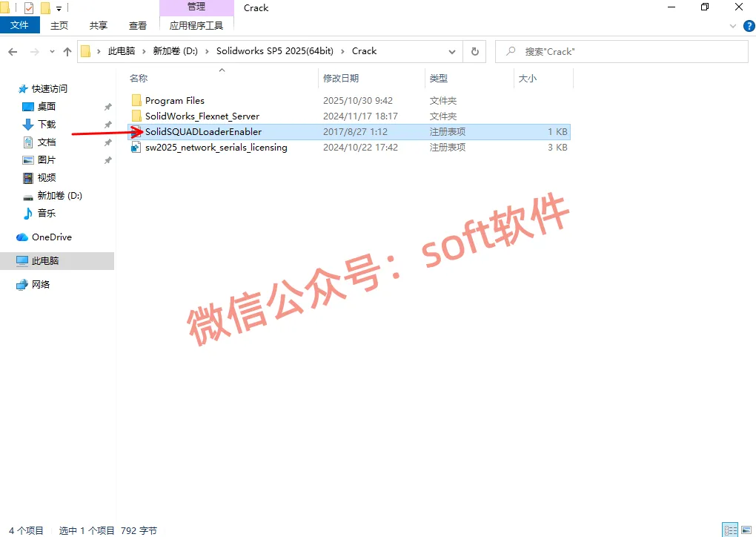Click the pin icon beside 图片
The width and height of the screenshot is (756, 537).
[x=108, y=159]
